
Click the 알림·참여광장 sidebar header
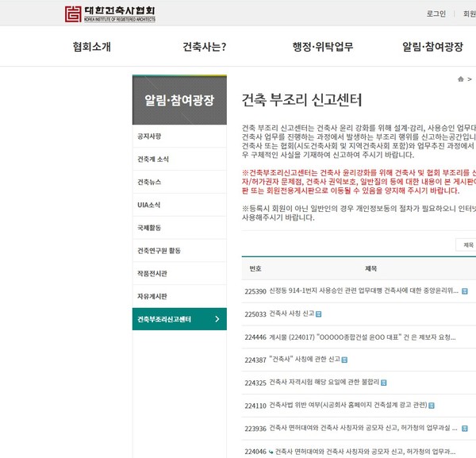pyautogui.click(x=179, y=100)
